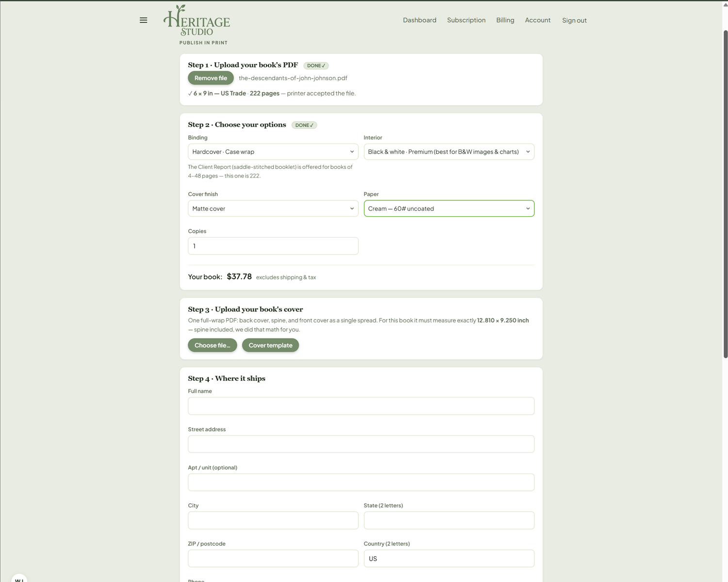The image size is (728, 582).
Task: Click the Copies input field
Action: tap(273, 246)
